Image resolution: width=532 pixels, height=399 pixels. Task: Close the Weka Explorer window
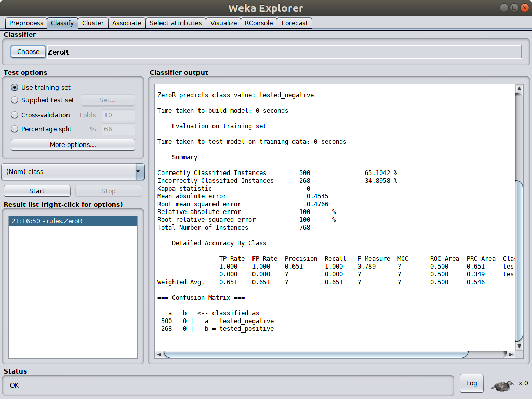525,7
